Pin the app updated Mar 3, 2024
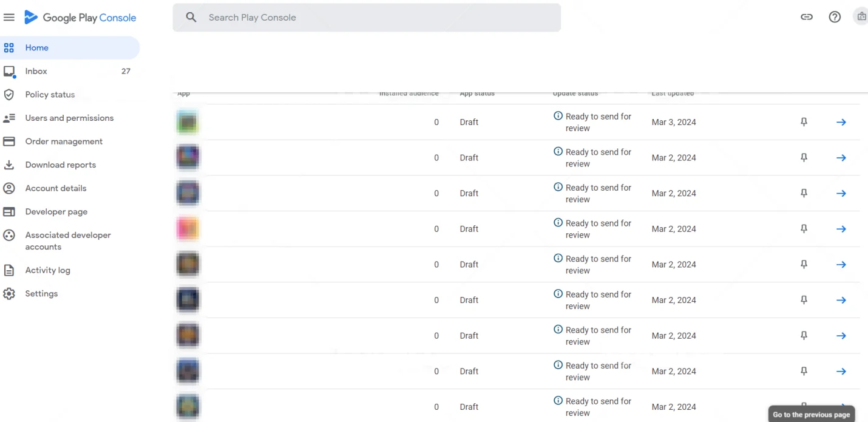Screen dimensions: 868x422 click(x=804, y=122)
